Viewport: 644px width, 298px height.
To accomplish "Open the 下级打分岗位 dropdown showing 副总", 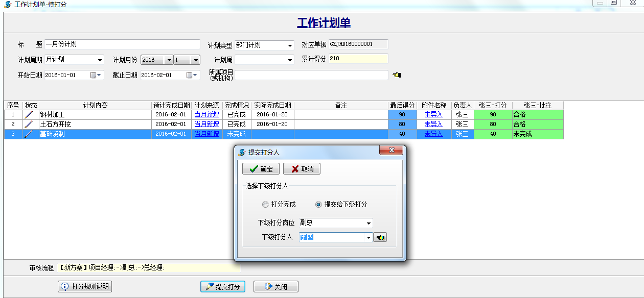I will (x=370, y=222).
